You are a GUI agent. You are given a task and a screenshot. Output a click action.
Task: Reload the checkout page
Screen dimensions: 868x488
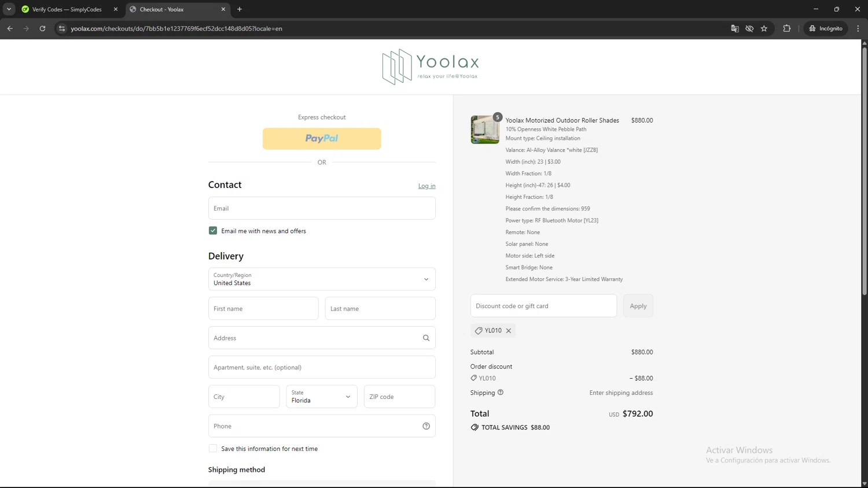[x=42, y=28]
